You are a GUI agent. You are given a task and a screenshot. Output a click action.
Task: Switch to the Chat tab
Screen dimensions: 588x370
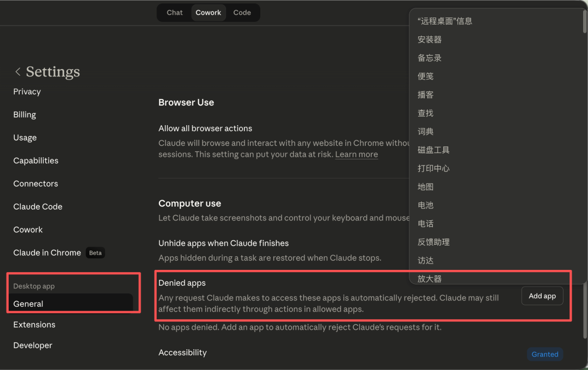(174, 12)
